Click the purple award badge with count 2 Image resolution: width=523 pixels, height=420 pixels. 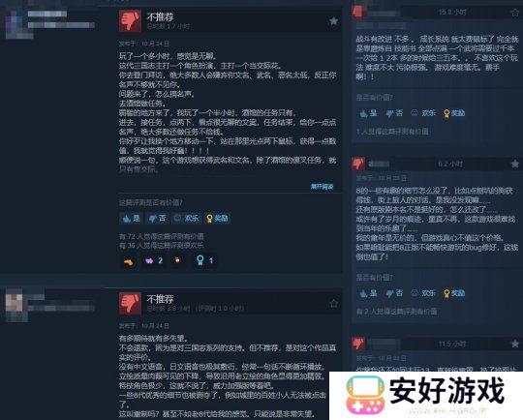(154, 260)
